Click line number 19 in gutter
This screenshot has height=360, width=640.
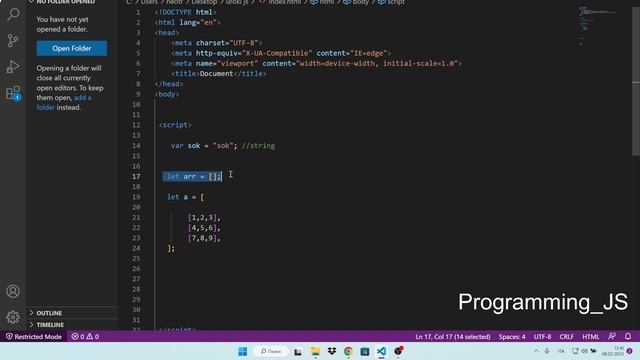click(136, 197)
